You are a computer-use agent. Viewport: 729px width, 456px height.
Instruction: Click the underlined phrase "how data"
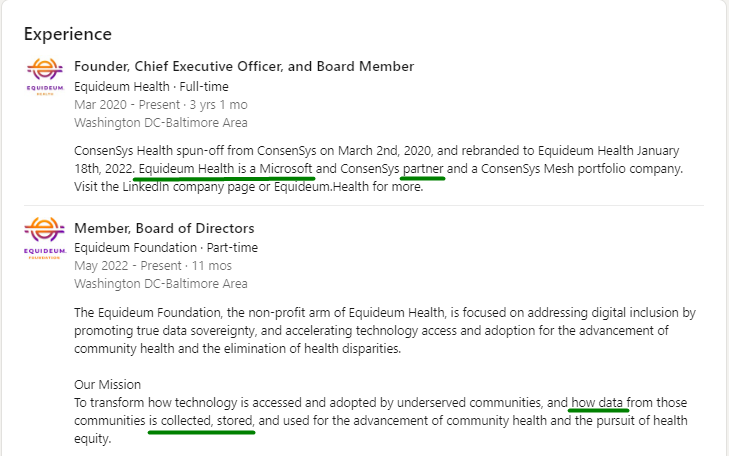(598, 403)
